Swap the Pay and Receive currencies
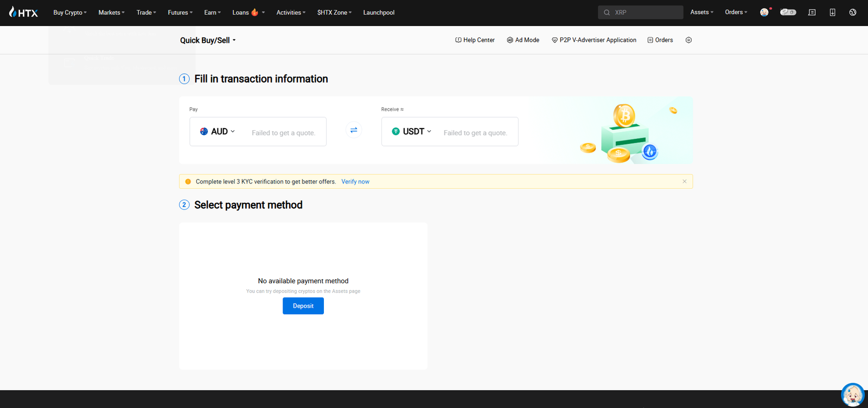Screen dimensions: 868x408 coord(354,130)
